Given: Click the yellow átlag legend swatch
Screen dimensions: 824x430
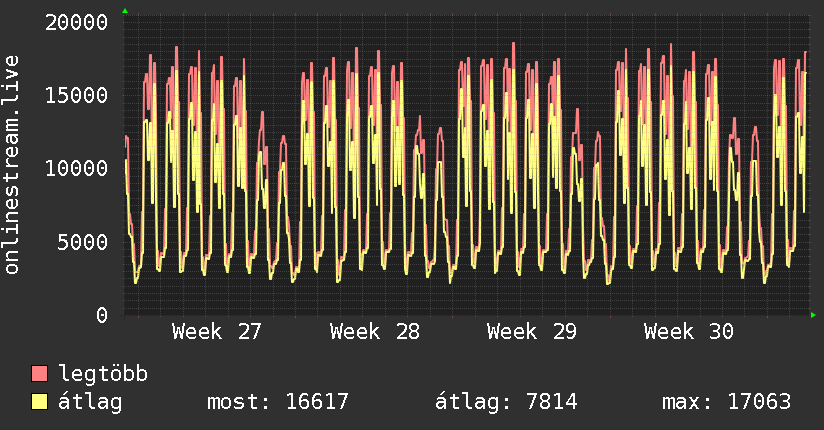Looking at the screenshot, I should coord(39,401).
